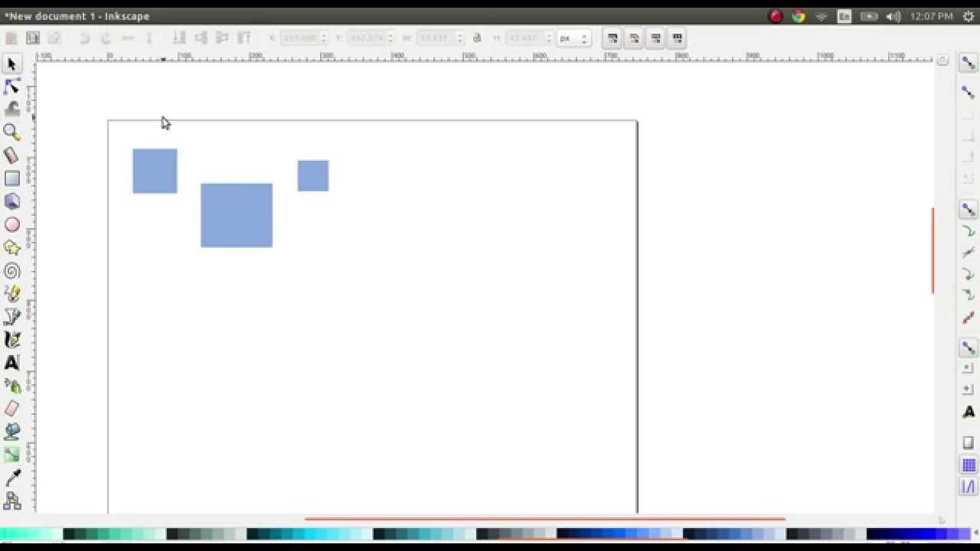Viewport: 980px width, 551px height.
Task: Toggle snap other points button
Action: [969, 348]
